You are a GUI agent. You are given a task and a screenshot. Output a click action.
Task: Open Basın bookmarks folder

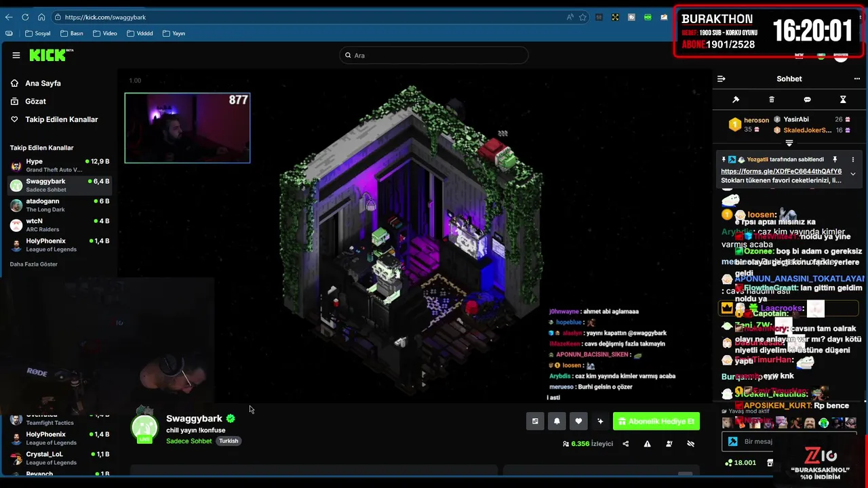pos(72,33)
